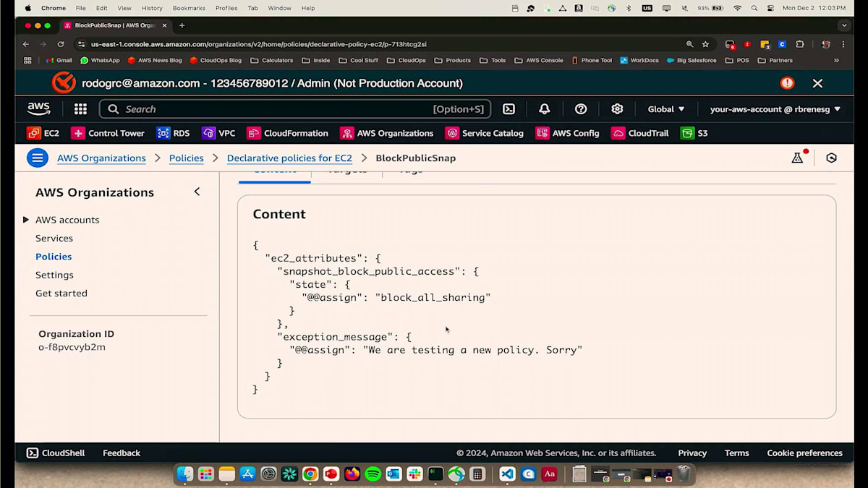Focus the AWS console search field
The image size is (868, 488).
(x=295, y=109)
